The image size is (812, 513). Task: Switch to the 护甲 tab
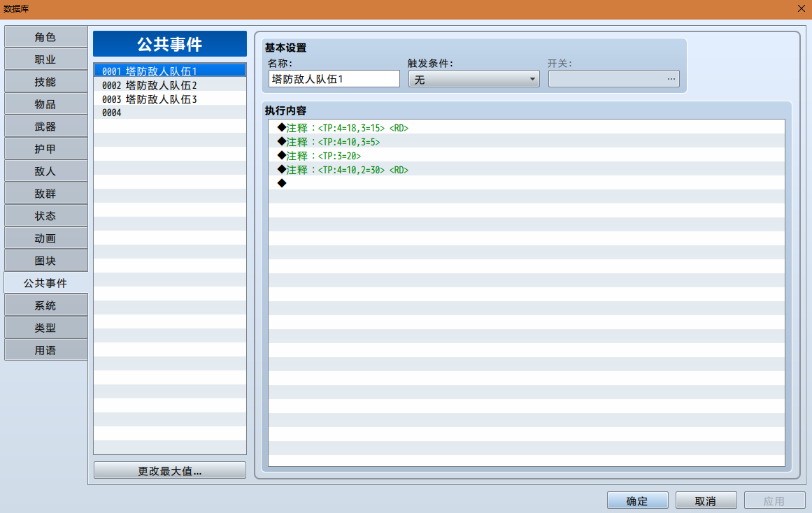(45, 149)
